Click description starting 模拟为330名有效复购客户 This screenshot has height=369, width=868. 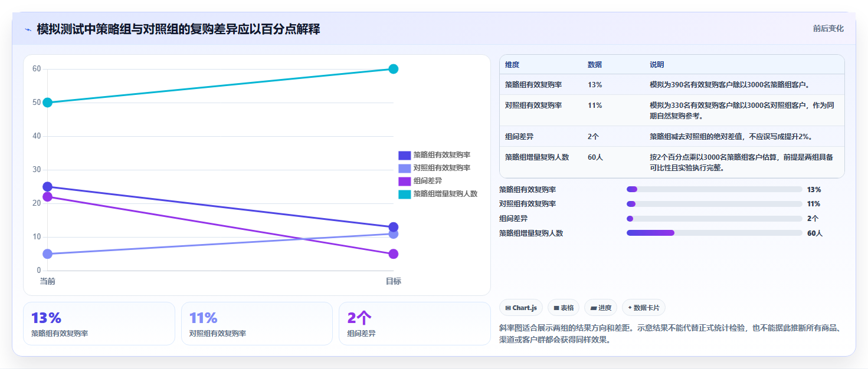coord(742,110)
